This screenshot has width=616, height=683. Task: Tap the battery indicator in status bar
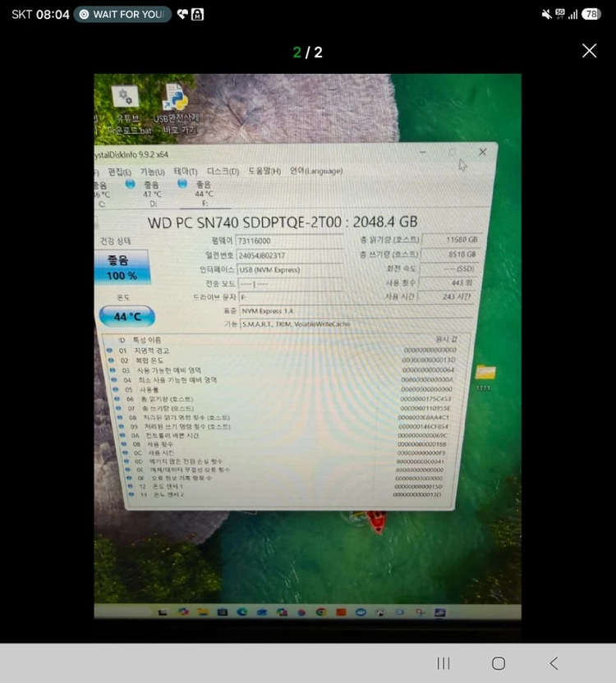[591, 15]
